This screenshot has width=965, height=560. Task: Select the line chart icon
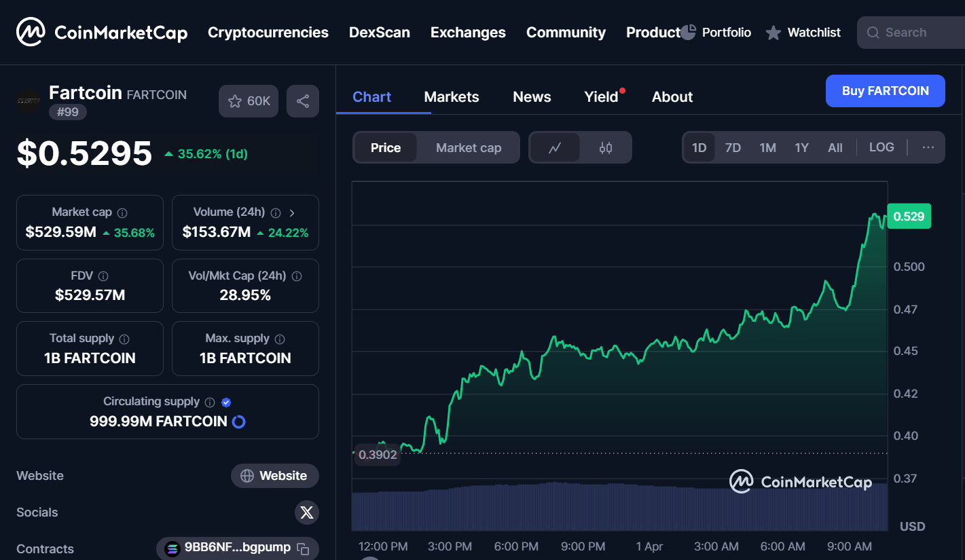[x=556, y=147]
